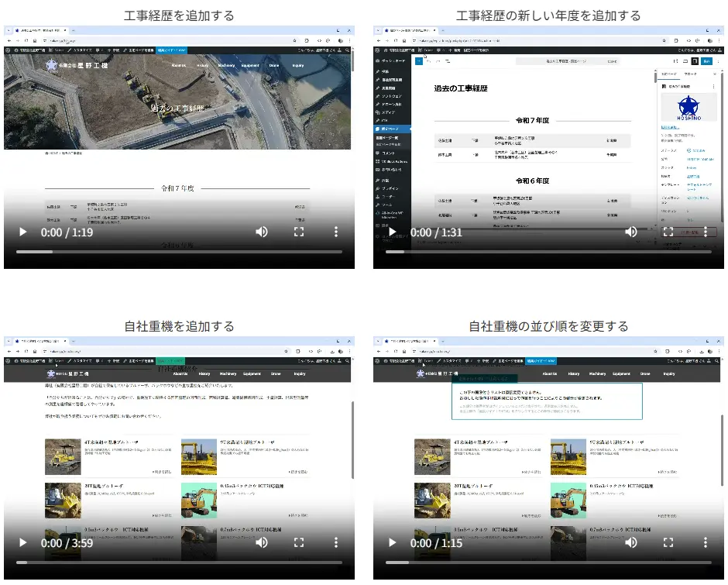Toggle mute on the 0:00/3:59 video
This screenshot has height=585, width=728.
coord(262,542)
